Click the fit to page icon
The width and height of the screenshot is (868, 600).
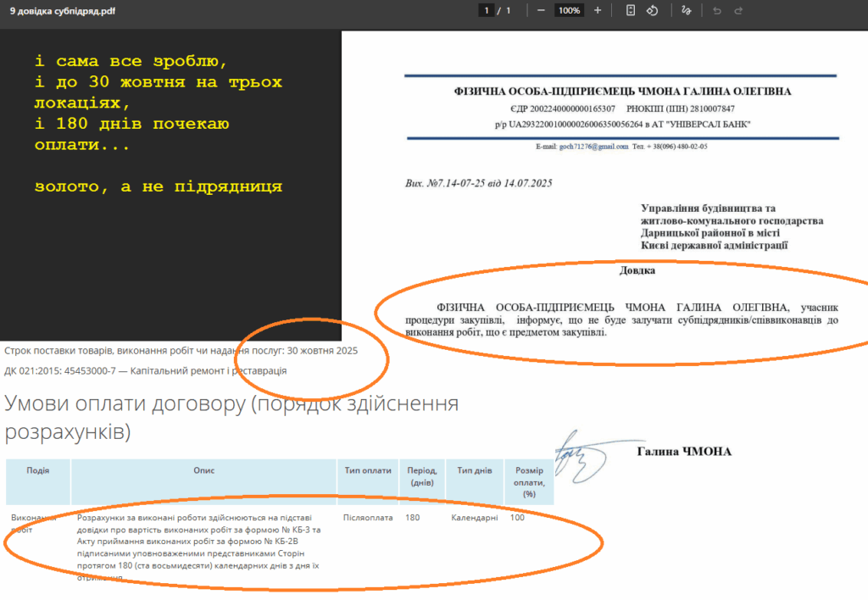pos(631,10)
